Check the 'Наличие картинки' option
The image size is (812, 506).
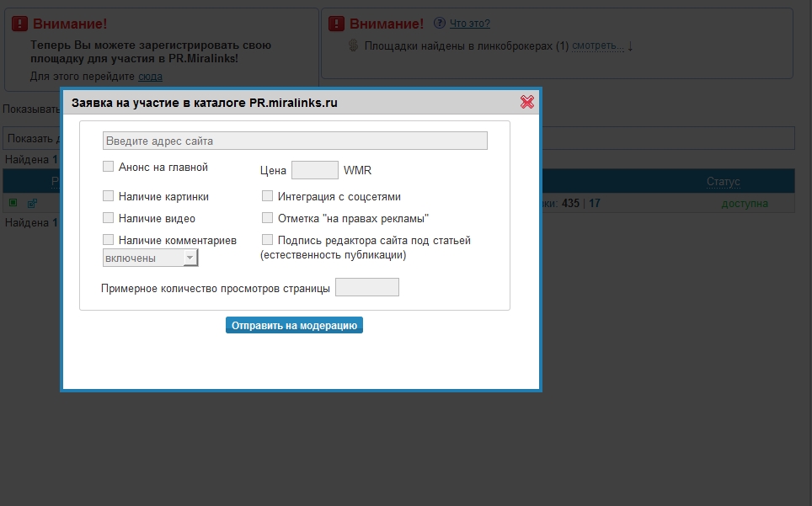coord(108,195)
